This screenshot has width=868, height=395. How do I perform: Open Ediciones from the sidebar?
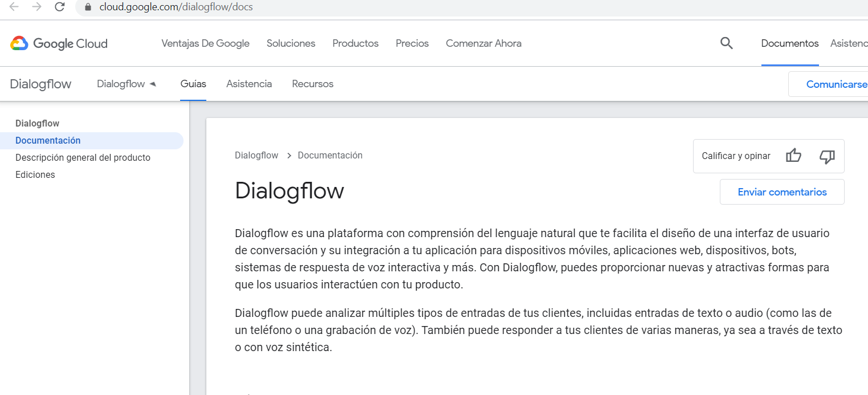tap(35, 174)
